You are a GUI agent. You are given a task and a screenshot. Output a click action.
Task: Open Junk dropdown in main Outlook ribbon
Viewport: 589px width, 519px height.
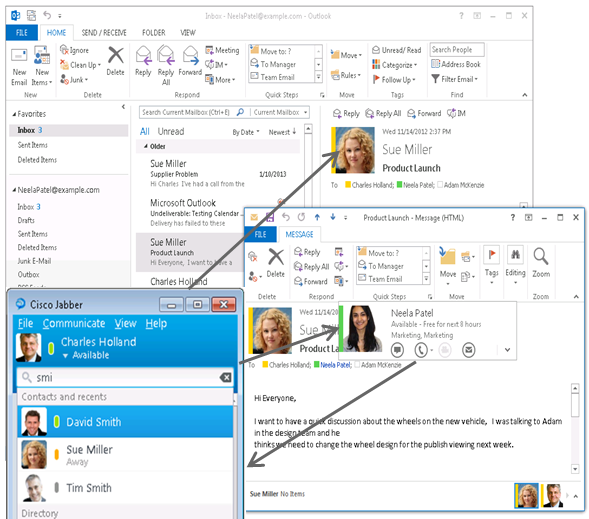[74, 80]
